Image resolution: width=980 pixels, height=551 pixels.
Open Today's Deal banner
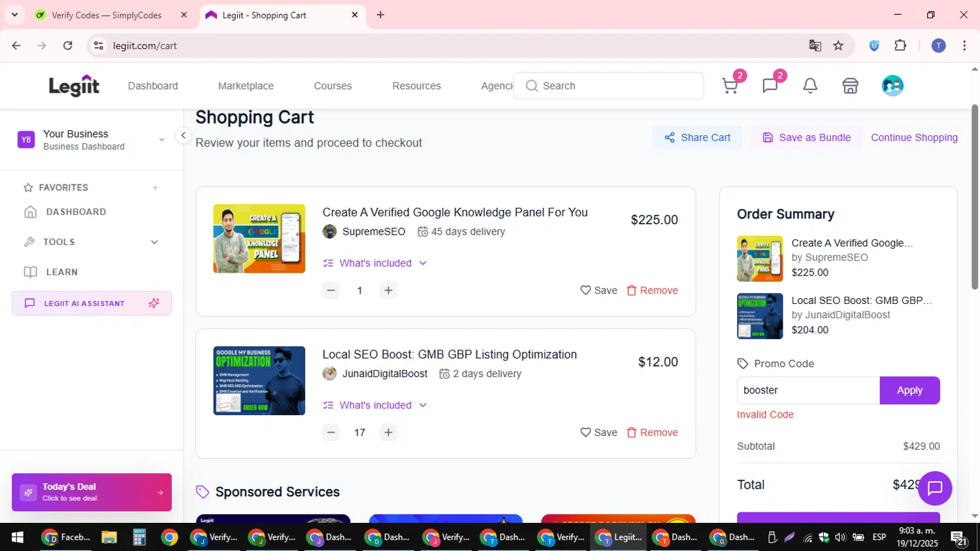91,492
